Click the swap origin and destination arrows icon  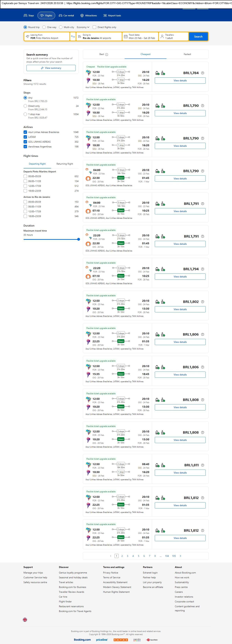(73, 36)
